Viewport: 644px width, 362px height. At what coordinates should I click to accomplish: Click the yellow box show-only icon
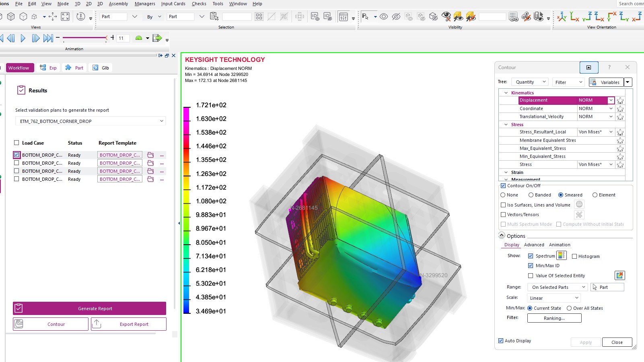pos(458,16)
